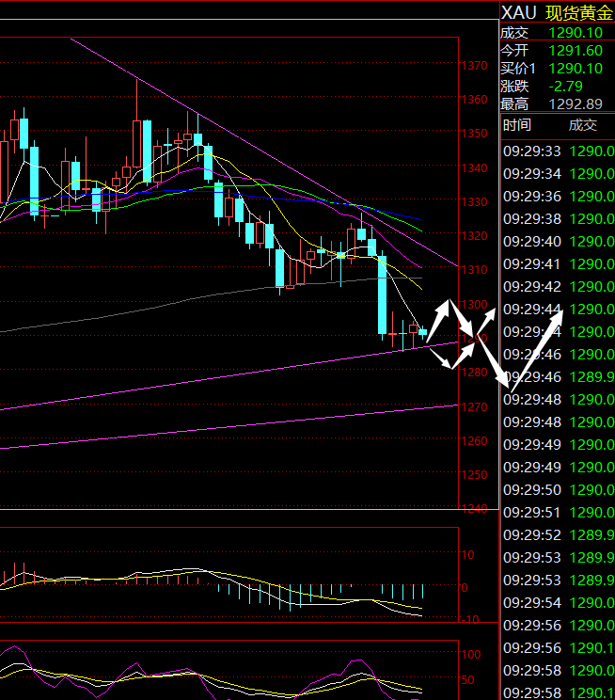The image size is (615, 700).
Task: Click the 100 label on bottom oscillator axis
Action: pyautogui.click(x=471, y=655)
